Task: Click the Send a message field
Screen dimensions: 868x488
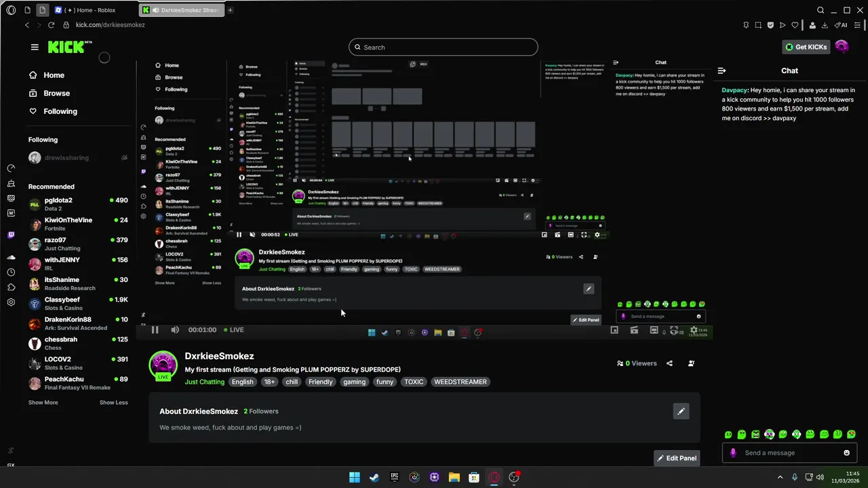Action: pos(789,453)
